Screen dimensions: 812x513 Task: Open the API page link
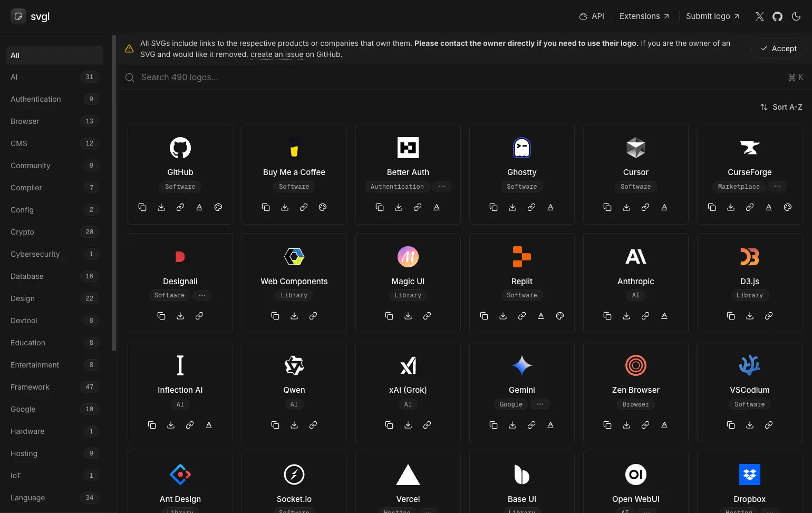pos(592,16)
